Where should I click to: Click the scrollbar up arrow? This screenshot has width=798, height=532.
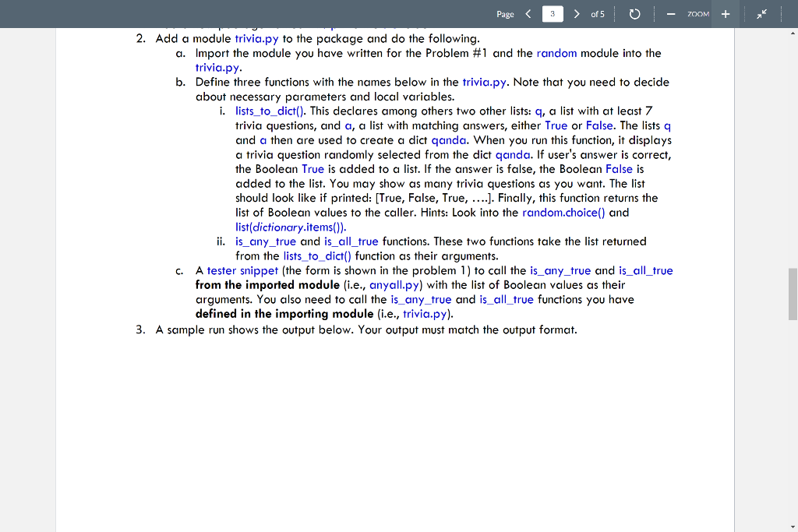pos(792,32)
